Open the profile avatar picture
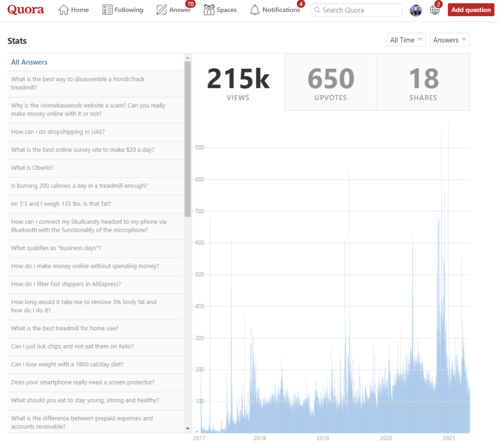This screenshot has height=448, width=500. (x=416, y=10)
